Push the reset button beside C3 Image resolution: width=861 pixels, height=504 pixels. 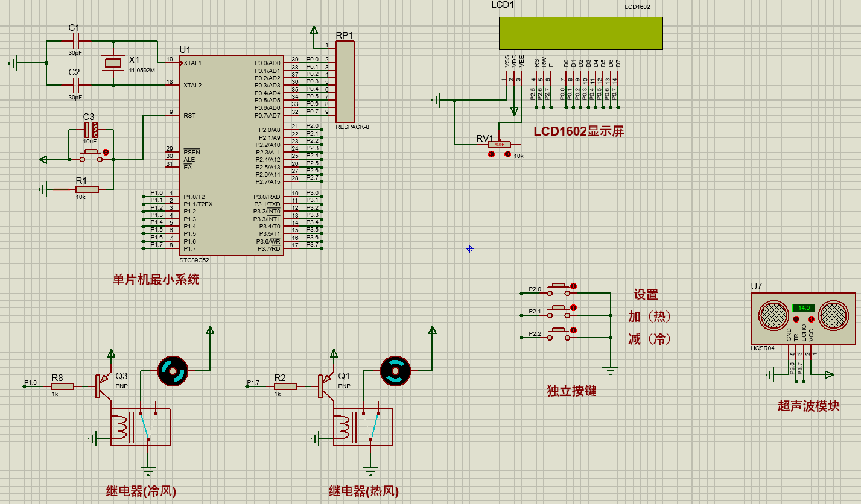click(92, 156)
